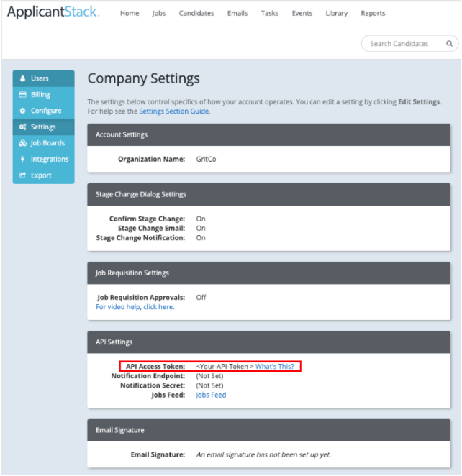Click the Job Boards cloud icon
Viewport: 462px width, 476px height.
pos(23,143)
